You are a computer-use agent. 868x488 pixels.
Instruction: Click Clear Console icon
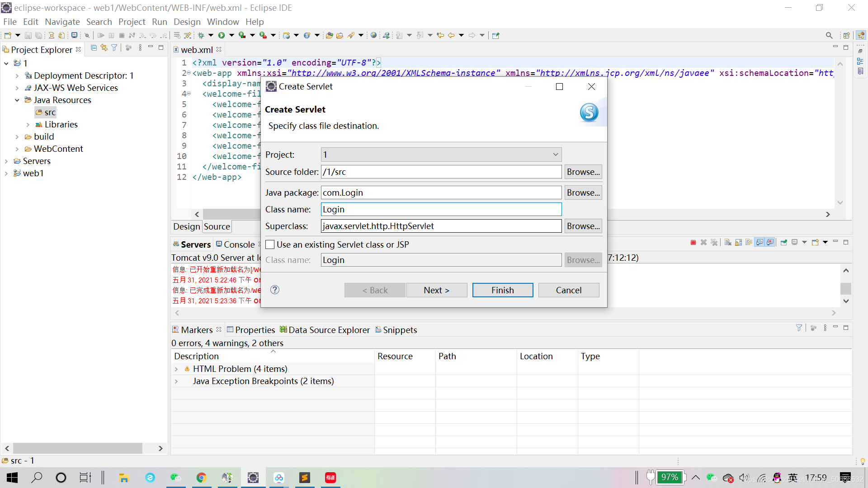click(728, 243)
